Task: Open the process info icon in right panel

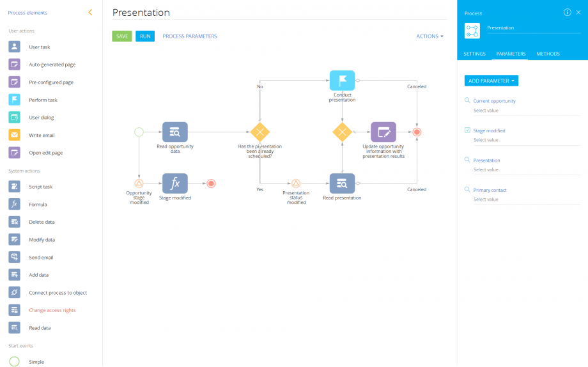Action: [567, 12]
